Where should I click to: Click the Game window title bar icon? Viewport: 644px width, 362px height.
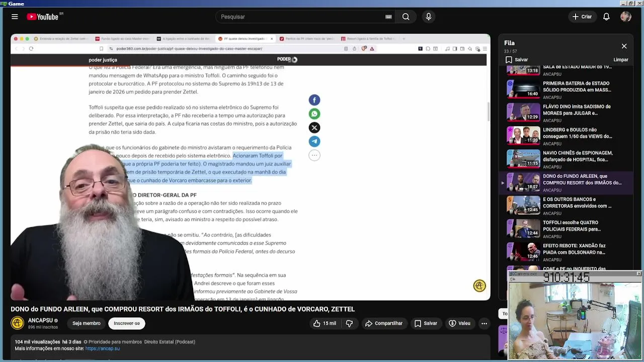[x=4, y=4]
